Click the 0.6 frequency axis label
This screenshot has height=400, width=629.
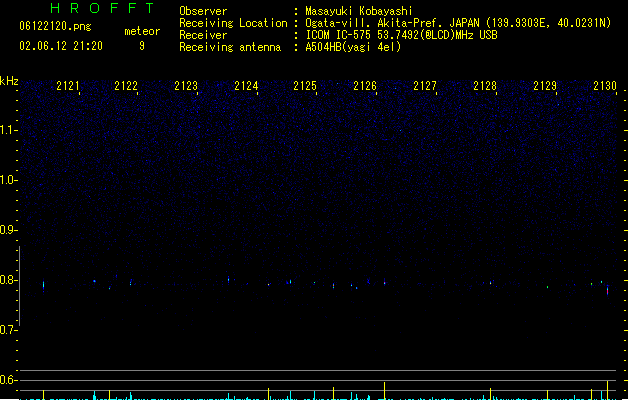8,380
